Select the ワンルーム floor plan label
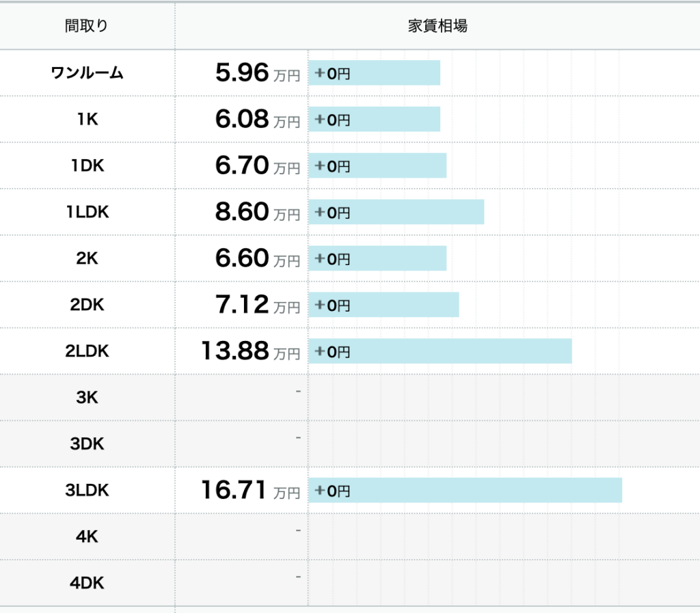Image resolution: width=700 pixels, height=613 pixels. (87, 72)
